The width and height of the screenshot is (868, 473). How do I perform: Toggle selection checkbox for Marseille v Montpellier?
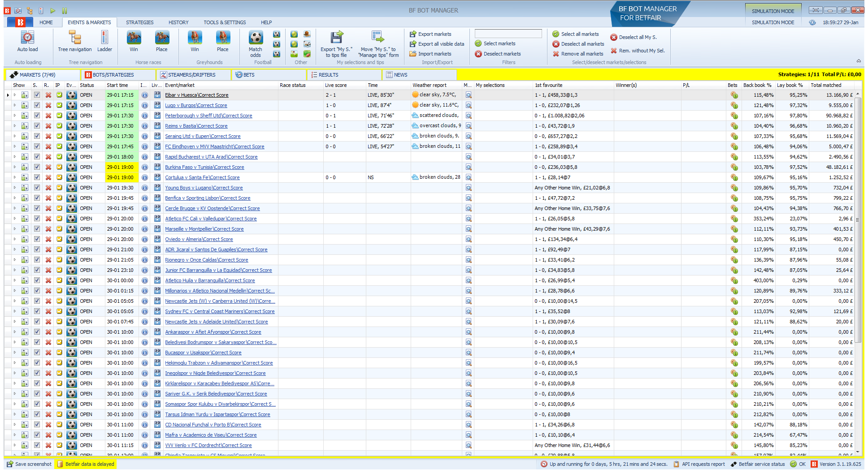tap(37, 229)
